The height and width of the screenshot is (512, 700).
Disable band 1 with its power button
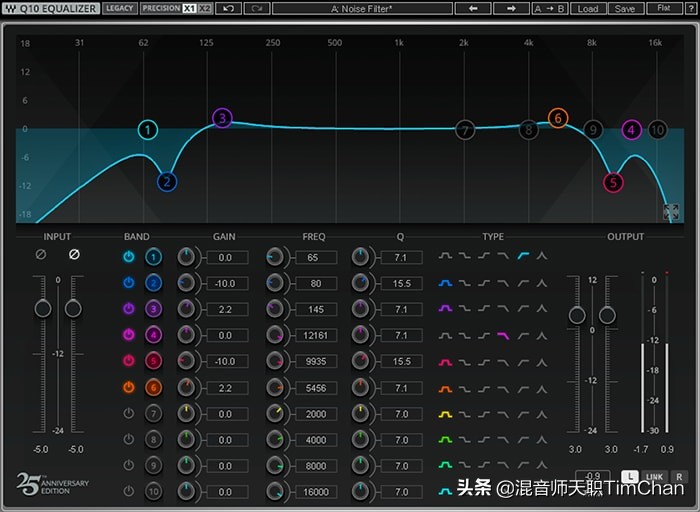(x=129, y=257)
